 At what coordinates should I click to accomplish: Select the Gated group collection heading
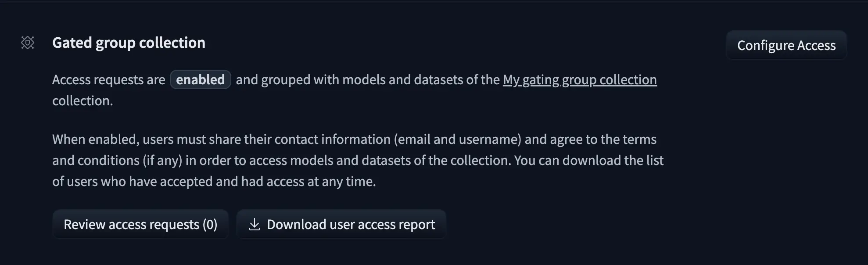click(x=129, y=43)
